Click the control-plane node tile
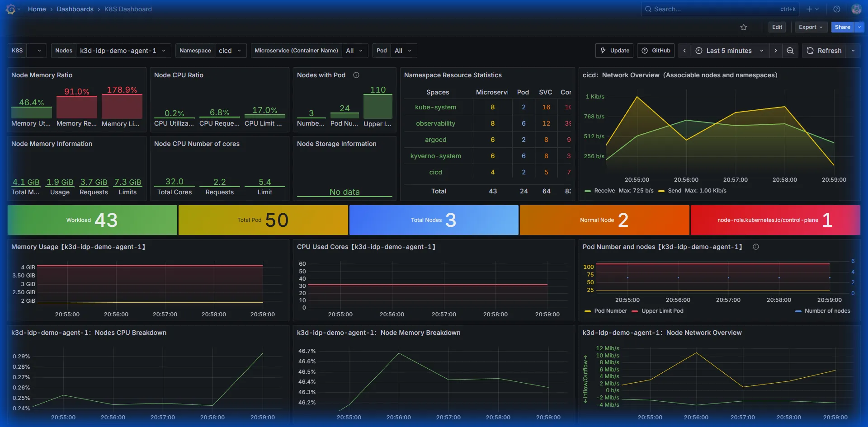This screenshot has height=427, width=868. 775,220
